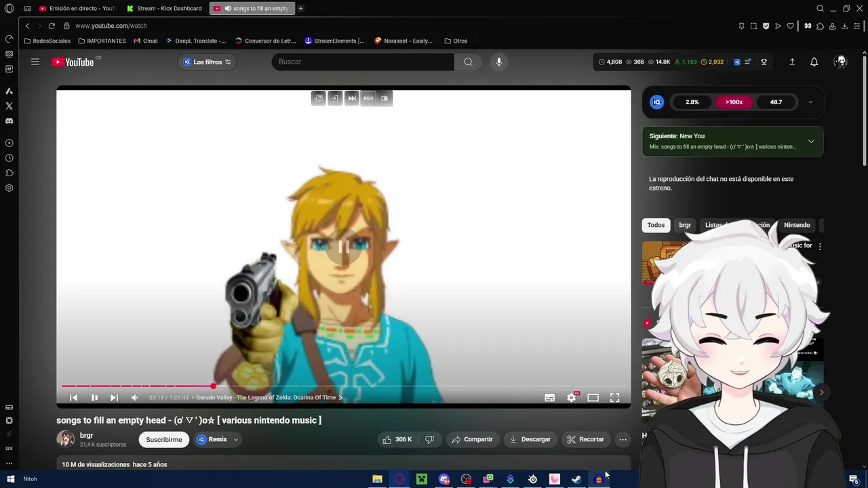
Task: Reload the page
Action: pos(52,26)
